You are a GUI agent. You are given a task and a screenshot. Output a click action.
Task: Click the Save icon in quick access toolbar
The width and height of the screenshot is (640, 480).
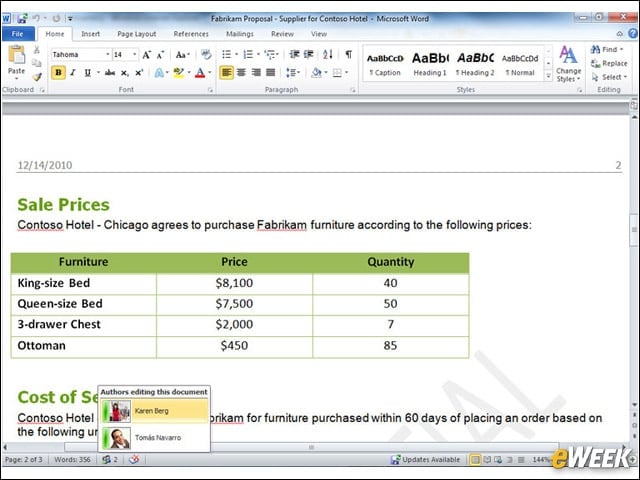22,18
